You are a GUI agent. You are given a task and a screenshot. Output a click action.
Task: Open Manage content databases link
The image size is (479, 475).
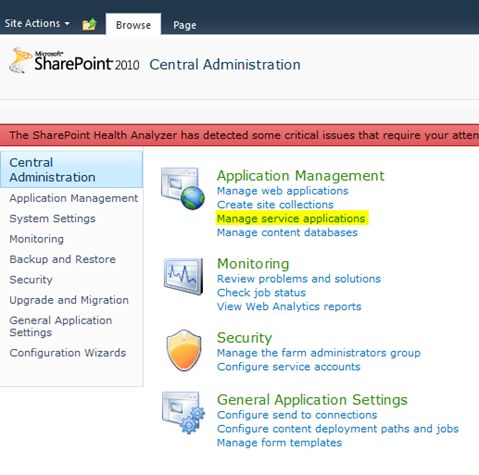[x=287, y=232]
